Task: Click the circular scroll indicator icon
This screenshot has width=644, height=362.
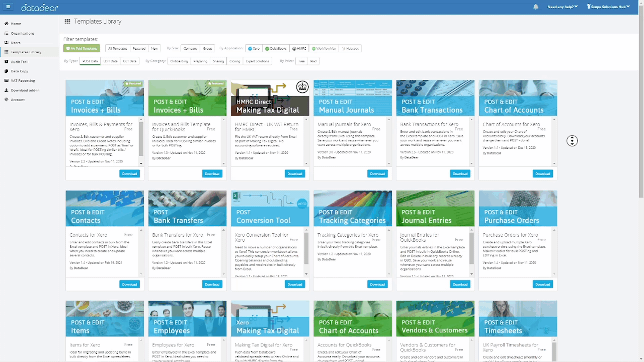Action: 572,141
